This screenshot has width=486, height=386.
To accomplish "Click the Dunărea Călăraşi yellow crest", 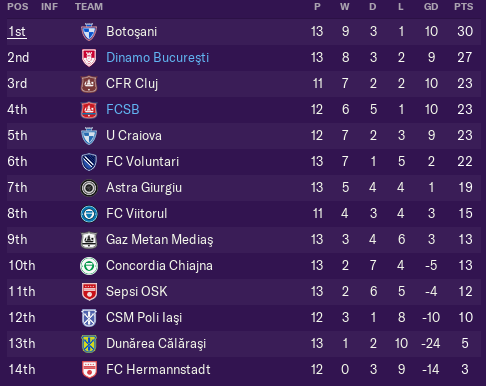I will [89, 344].
